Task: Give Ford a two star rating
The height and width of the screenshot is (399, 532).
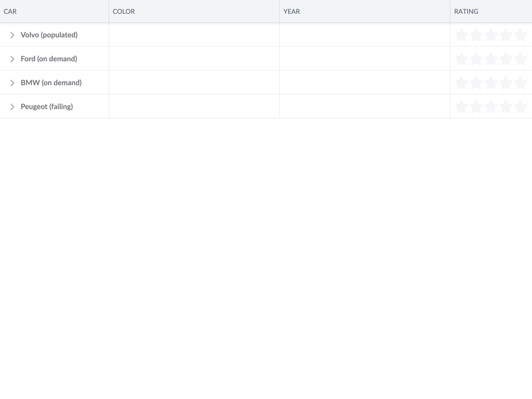Action: tap(476, 59)
